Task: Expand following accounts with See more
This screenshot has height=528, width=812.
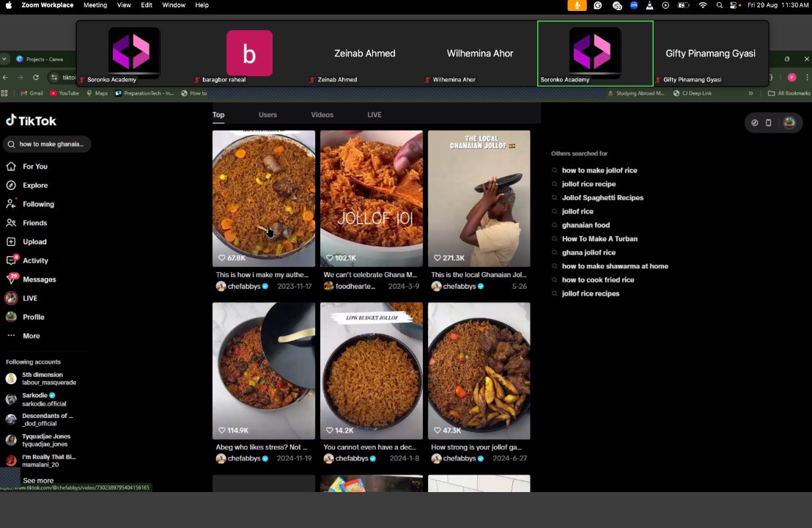Action: coord(38,480)
